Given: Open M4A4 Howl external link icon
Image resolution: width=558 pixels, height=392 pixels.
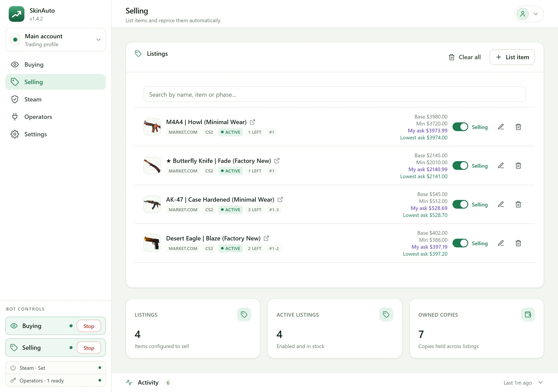Looking at the screenshot, I should pyautogui.click(x=252, y=122).
